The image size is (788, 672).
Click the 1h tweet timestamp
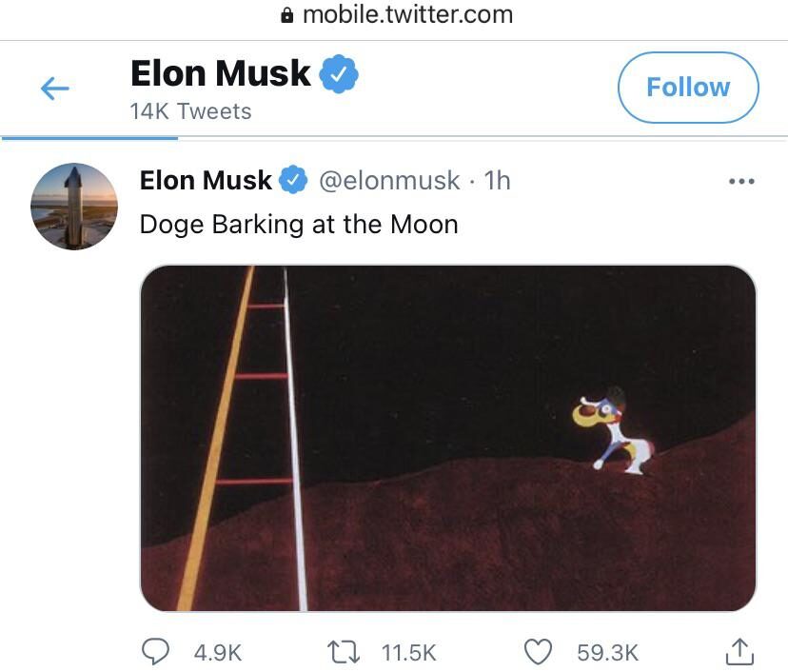click(497, 181)
